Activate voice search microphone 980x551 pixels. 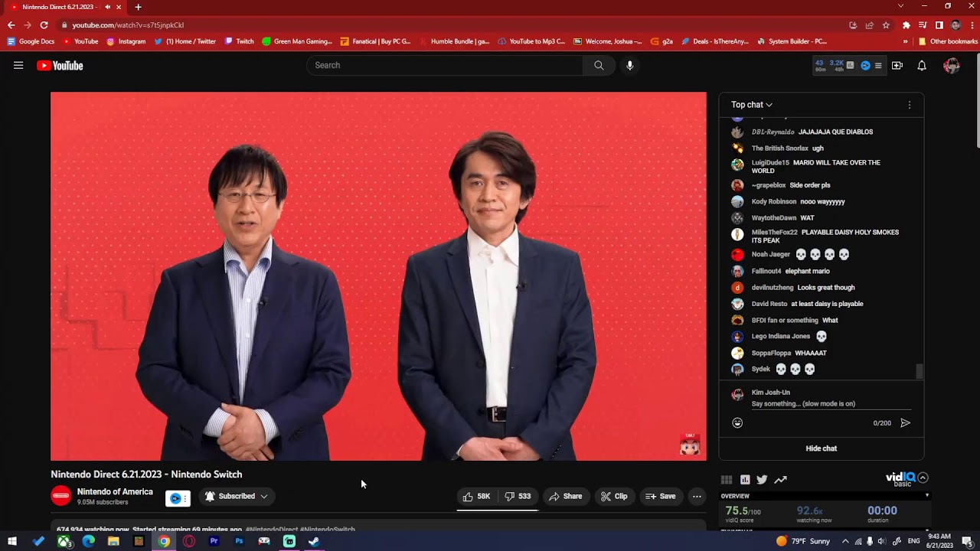point(630,66)
